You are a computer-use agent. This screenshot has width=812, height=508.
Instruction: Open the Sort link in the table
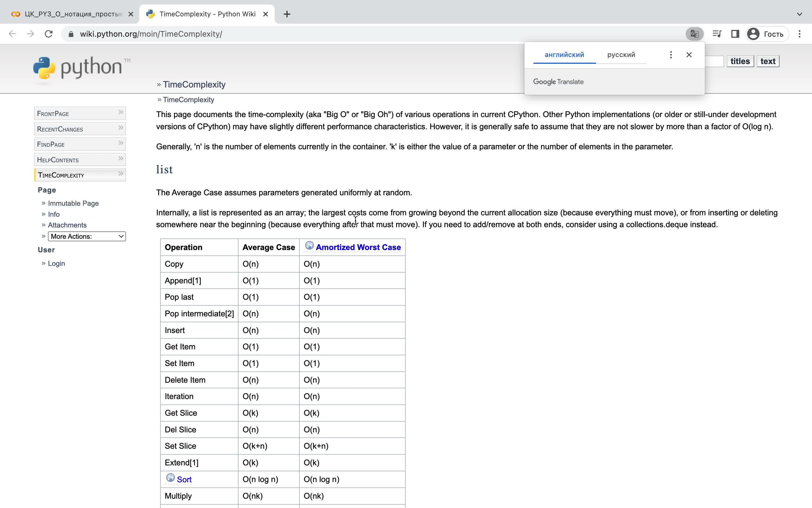(184, 479)
